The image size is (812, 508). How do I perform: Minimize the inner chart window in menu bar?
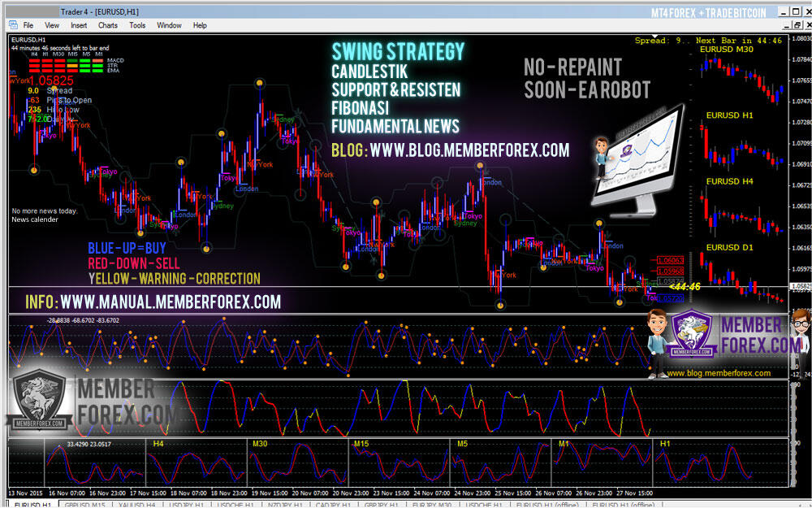tap(787, 24)
